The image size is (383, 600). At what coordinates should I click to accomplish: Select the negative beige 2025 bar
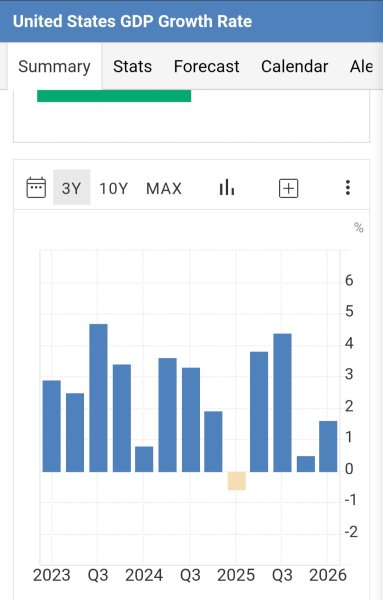coord(237,481)
